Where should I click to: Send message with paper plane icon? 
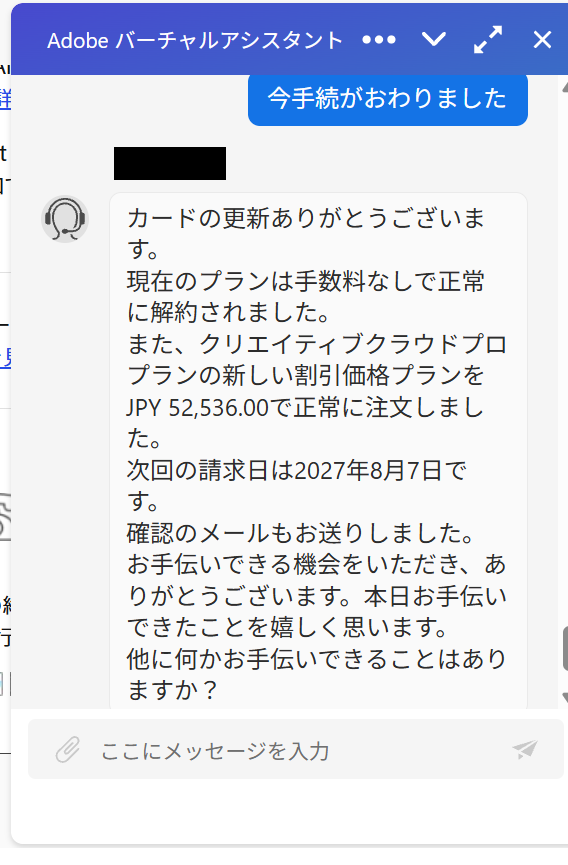[524, 749]
